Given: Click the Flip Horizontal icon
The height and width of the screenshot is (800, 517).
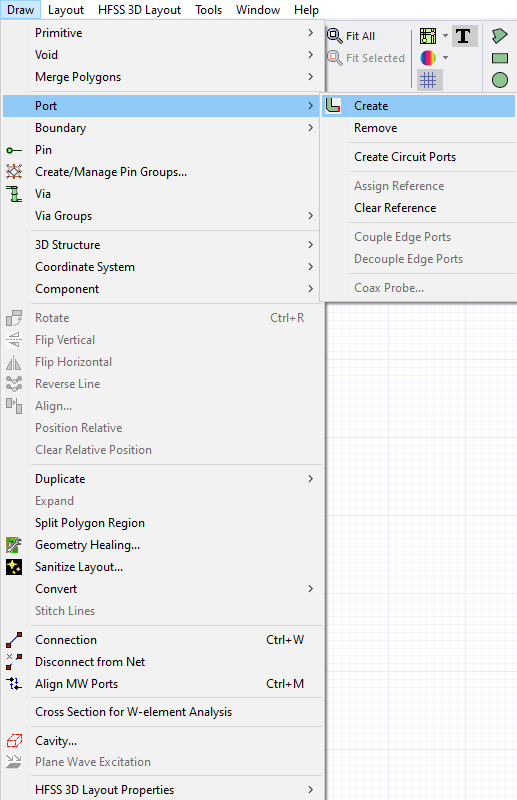Looking at the screenshot, I should coord(14,362).
